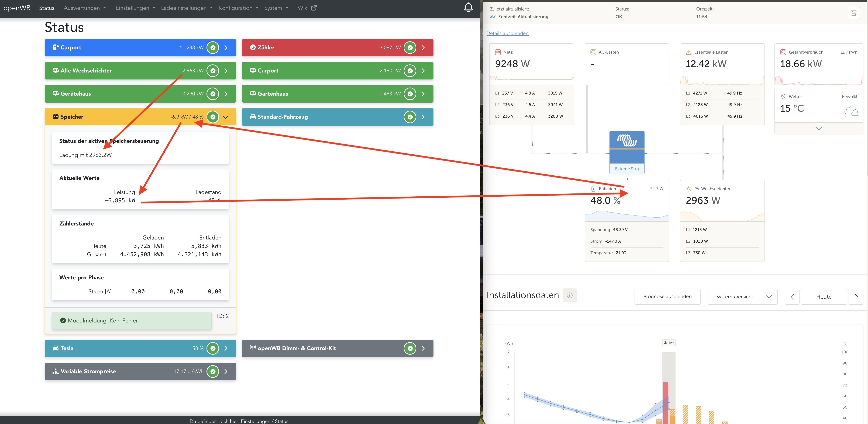Click the Heute date button
The image size is (868, 424).
tap(824, 297)
